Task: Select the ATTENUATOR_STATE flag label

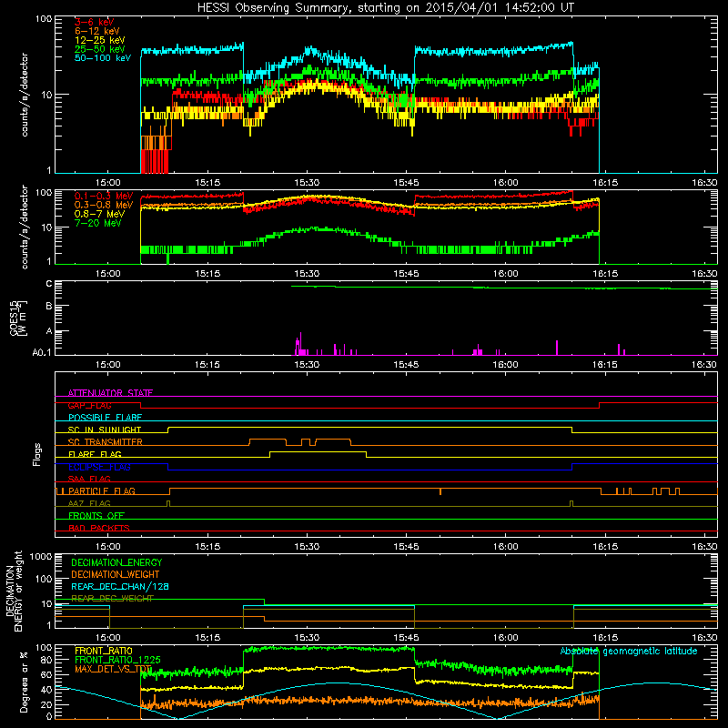Action: (x=110, y=393)
